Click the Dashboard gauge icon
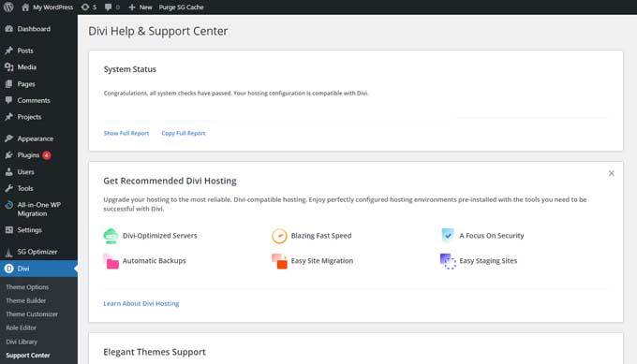 coord(9,29)
